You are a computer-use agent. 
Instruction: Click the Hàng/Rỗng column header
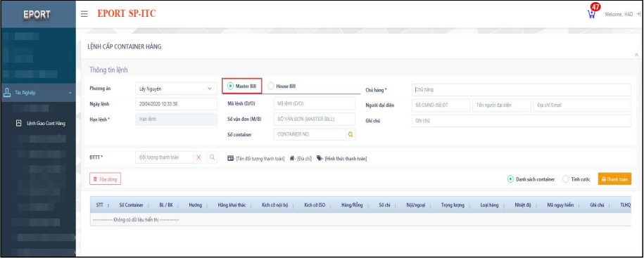[352, 205]
